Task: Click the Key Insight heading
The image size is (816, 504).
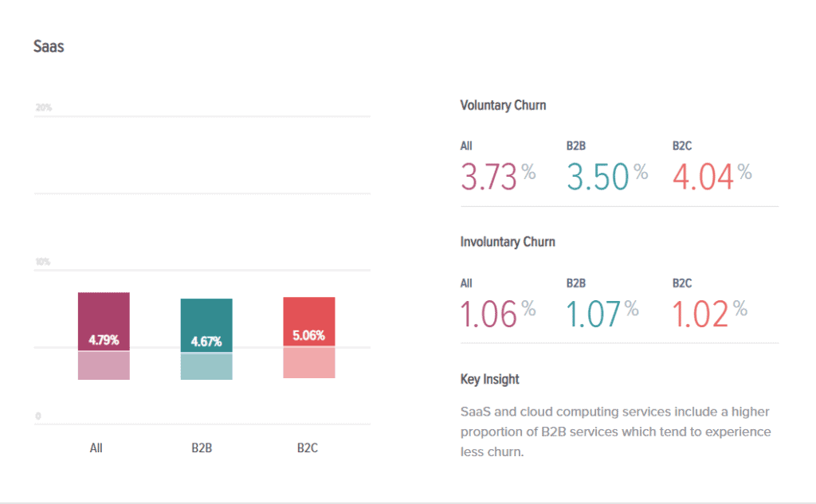Action: coord(490,379)
